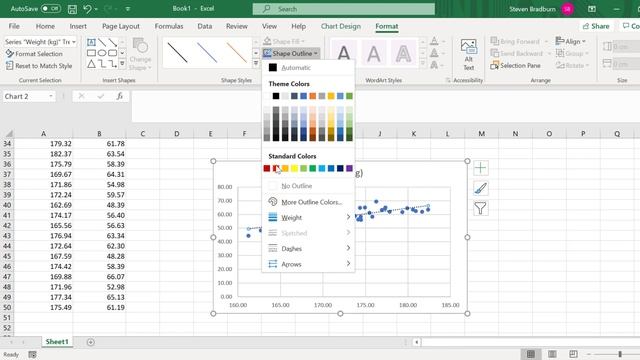Click the zoom slider handle
Viewport: 640px width, 360px height.
(620, 354)
